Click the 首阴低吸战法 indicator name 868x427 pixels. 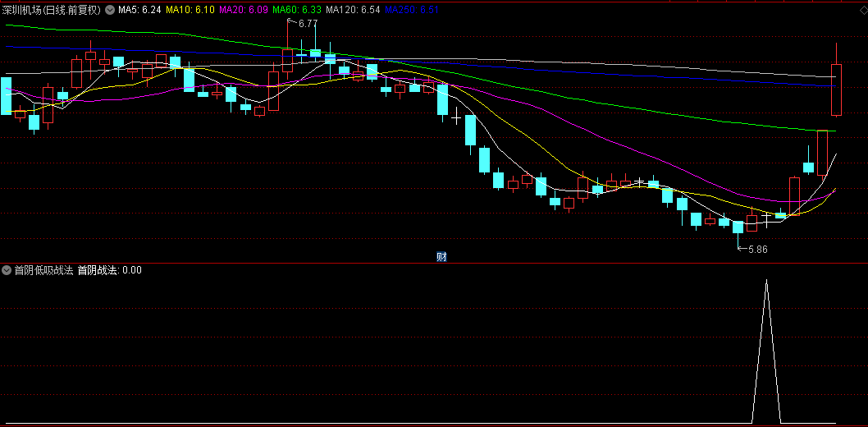[x=43, y=270]
